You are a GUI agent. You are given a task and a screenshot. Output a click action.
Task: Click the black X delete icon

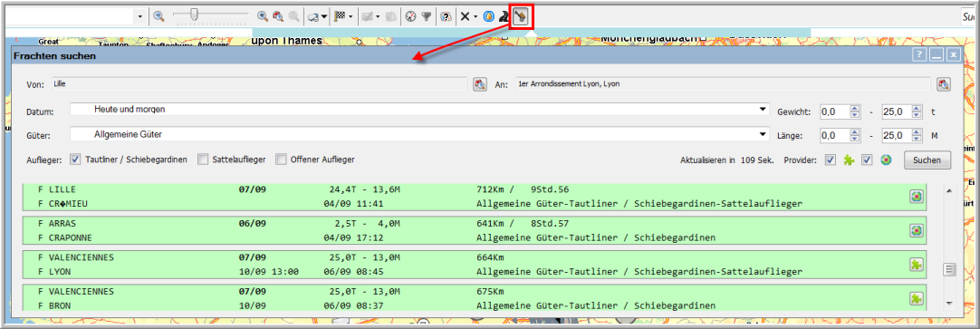465,17
